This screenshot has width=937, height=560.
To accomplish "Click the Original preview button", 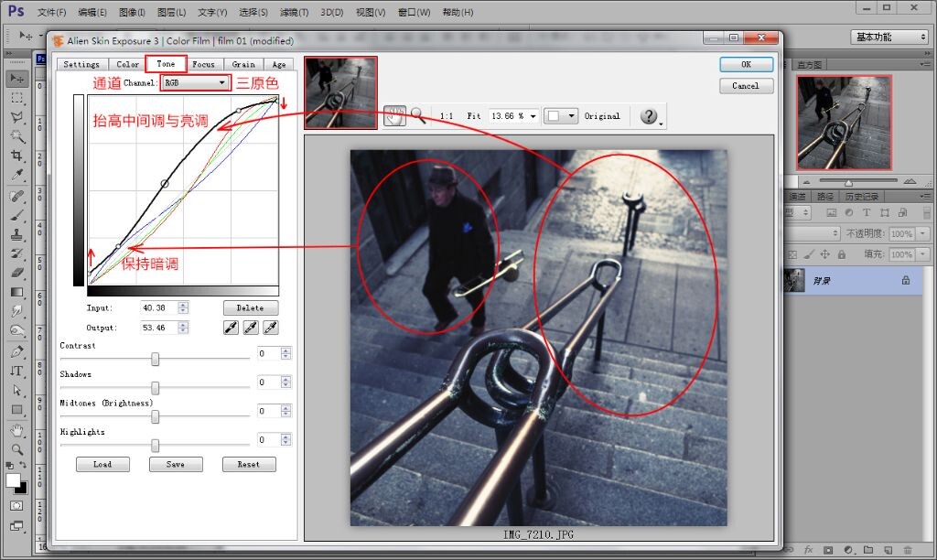I will coord(602,116).
